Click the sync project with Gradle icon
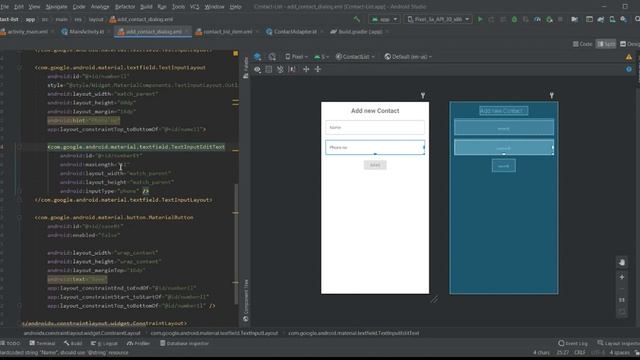 (601, 19)
